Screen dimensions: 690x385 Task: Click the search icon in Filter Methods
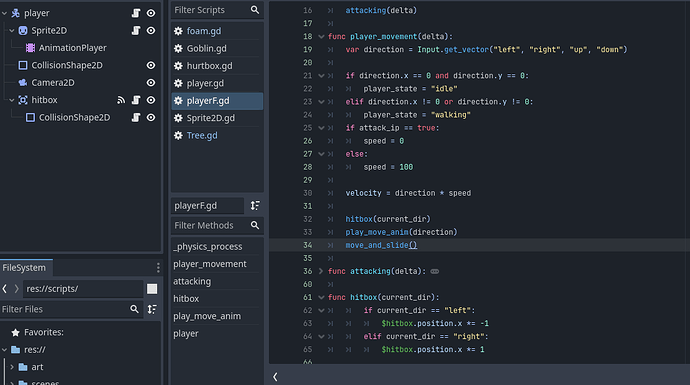[255, 225]
